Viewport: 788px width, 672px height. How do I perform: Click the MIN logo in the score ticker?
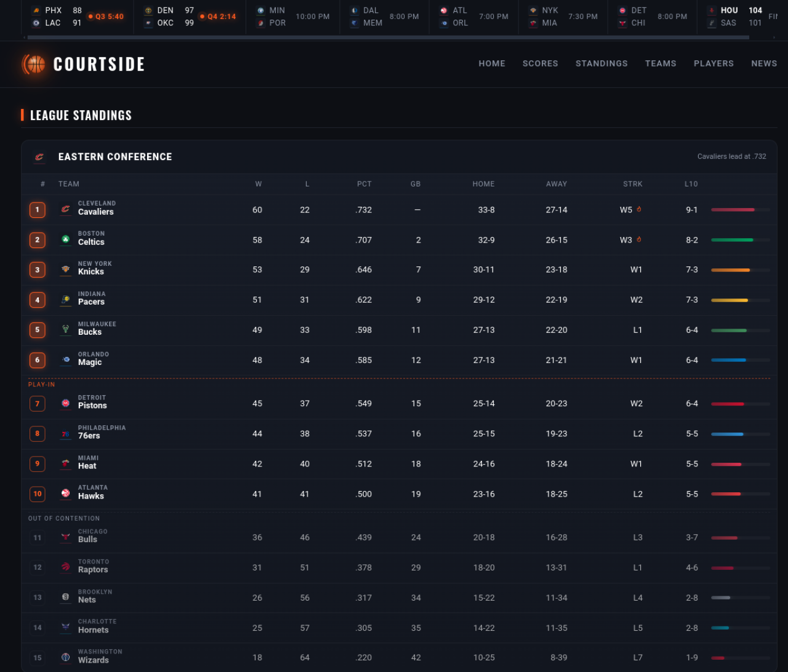261,10
